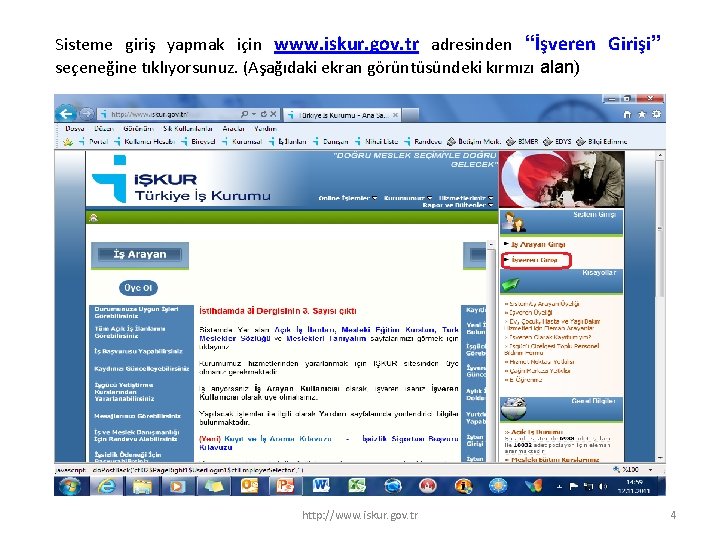720x540 pixels.
Task: Open the Favorites star icon
Action: pyautogui.click(x=641, y=114)
